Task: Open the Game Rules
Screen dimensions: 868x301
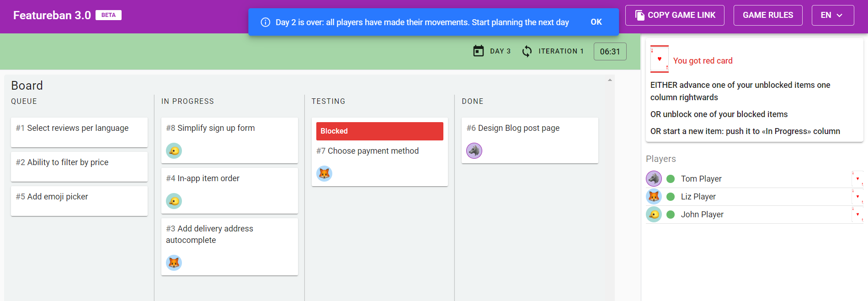Action: pos(768,15)
